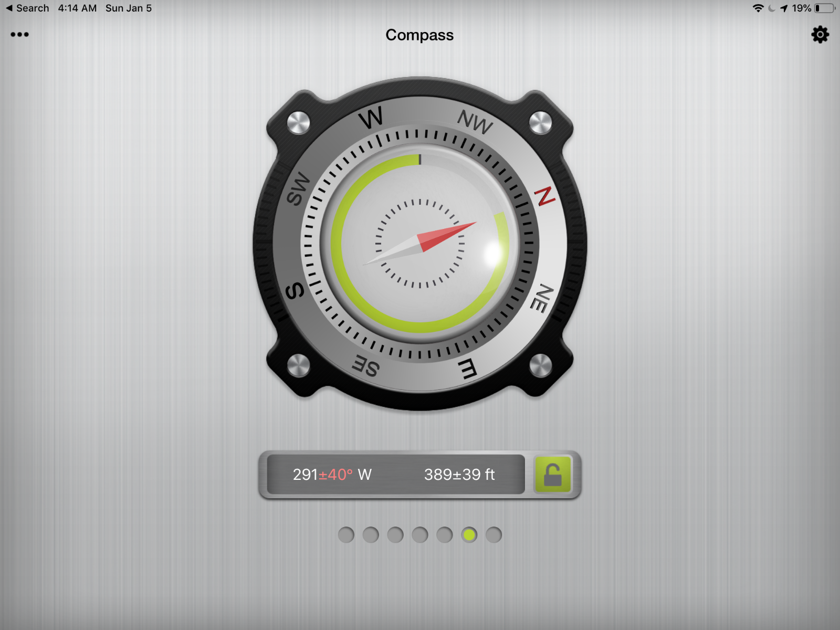840x630 pixels.
Task: Tap the W label on compass bezel
Action: click(x=371, y=118)
